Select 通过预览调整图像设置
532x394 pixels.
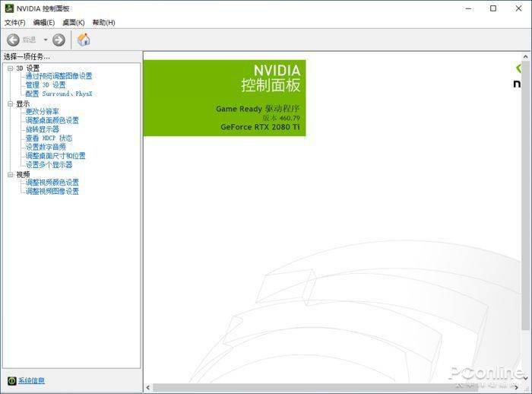[x=59, y=76]
